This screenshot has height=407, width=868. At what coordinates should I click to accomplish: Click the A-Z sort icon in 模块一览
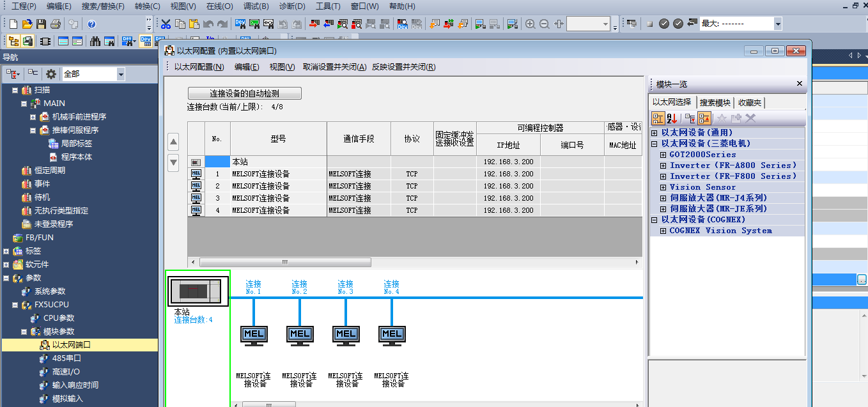click(672, 118)
